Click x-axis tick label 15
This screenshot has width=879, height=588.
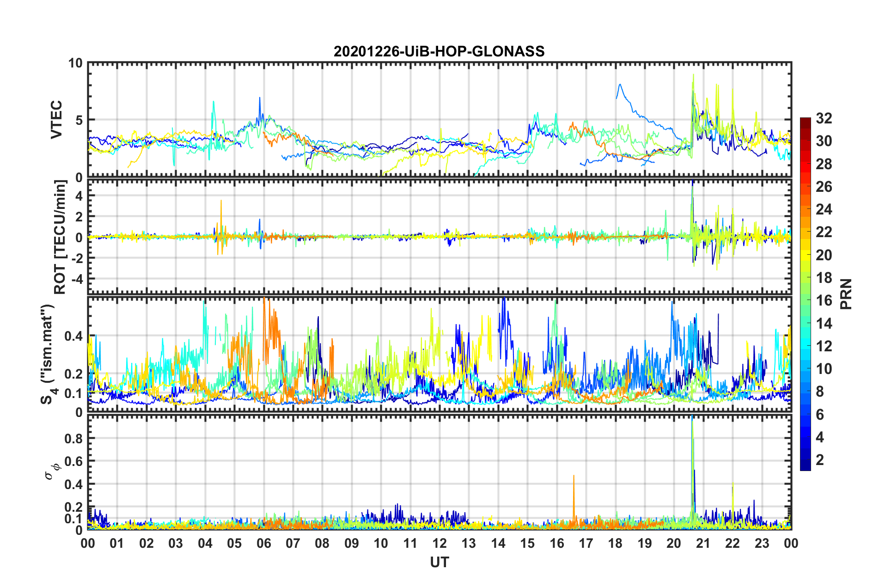[527, 543]
